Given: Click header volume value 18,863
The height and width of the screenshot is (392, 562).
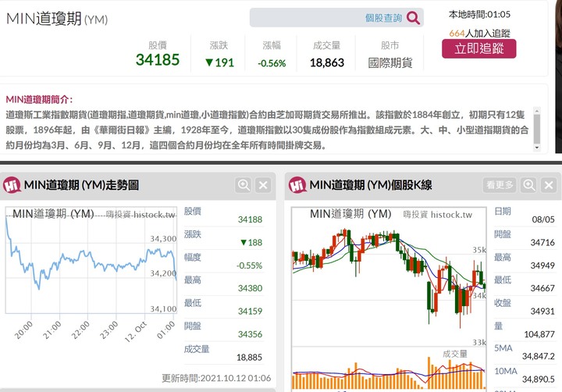Looking at the screenshot, I should click(x=326, y=62).
